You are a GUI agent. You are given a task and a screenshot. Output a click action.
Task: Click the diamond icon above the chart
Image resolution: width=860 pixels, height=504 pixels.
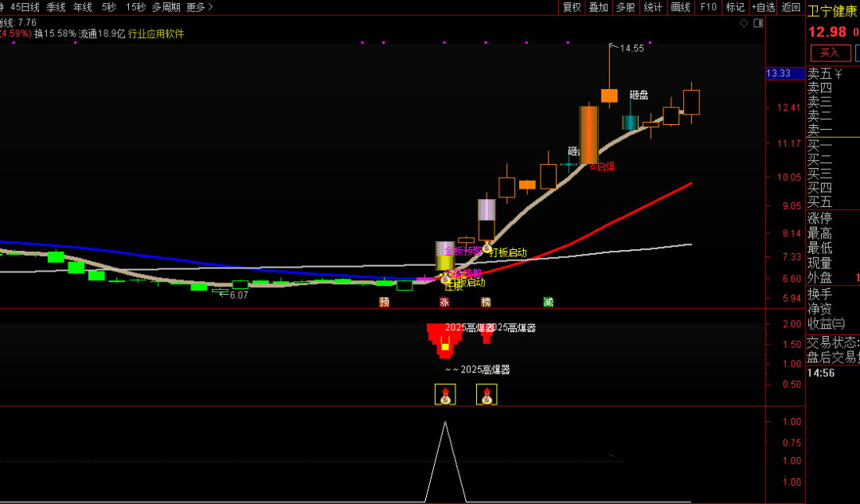pos(744,23)
